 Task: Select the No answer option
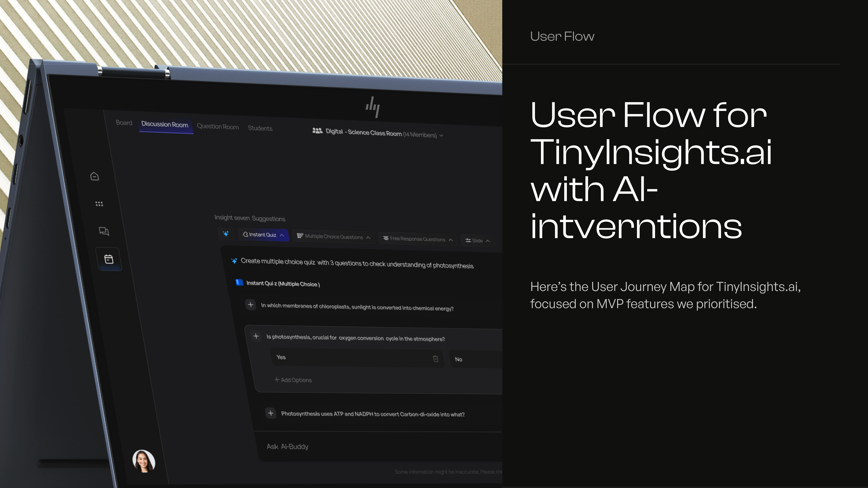coord(476,359)
